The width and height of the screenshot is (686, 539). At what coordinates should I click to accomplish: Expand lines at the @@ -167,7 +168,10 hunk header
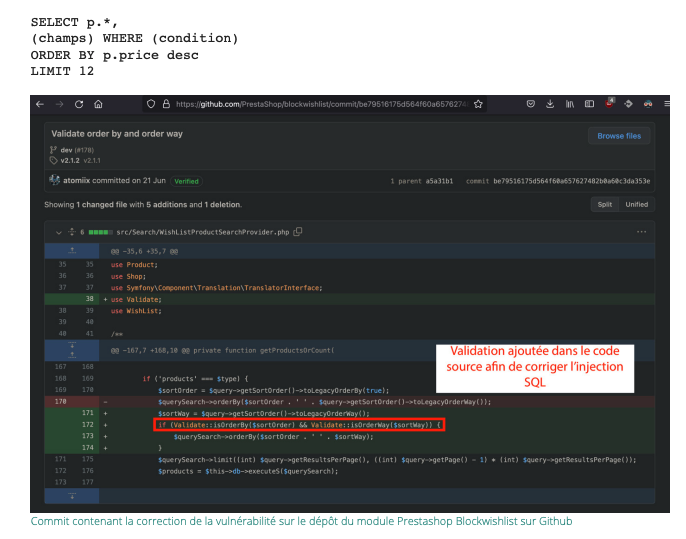click(x=72, y=350)
